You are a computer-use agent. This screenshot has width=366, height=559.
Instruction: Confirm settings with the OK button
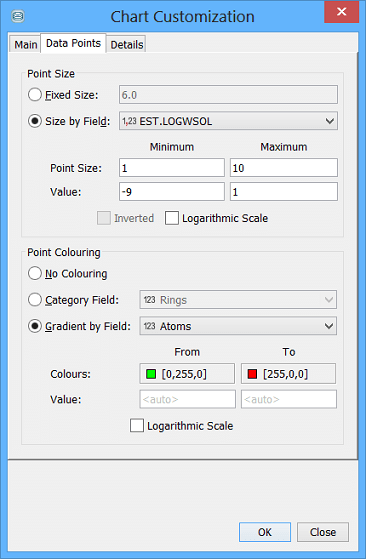[265, 532]
